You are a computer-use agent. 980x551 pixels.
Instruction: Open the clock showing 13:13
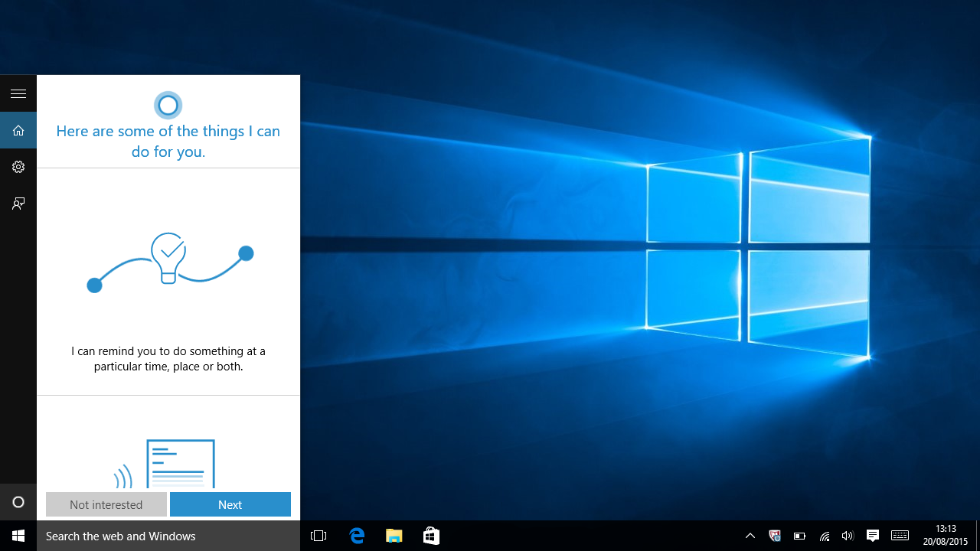946,536
